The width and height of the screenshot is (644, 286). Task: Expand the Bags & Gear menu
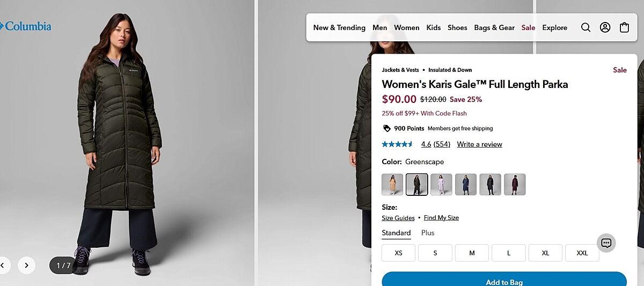click(x=494, y=27)
